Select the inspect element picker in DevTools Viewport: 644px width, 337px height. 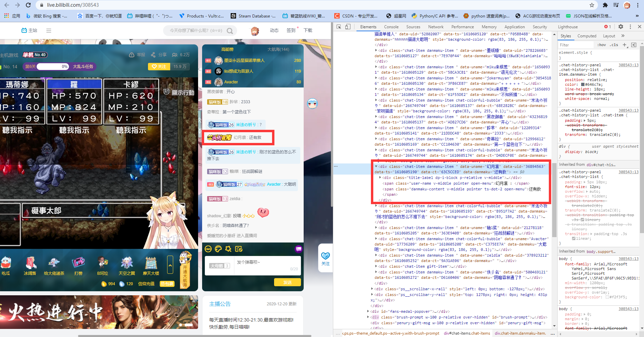pos(339,27)
